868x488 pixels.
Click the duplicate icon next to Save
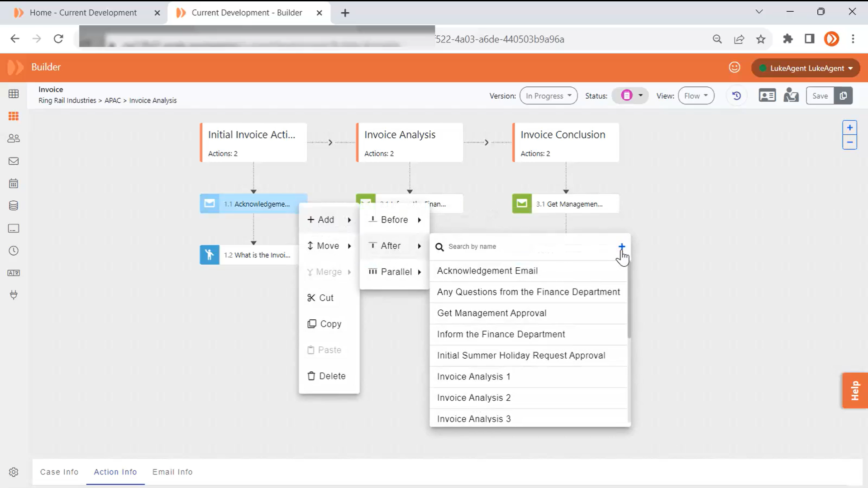[x=843, y=96]
